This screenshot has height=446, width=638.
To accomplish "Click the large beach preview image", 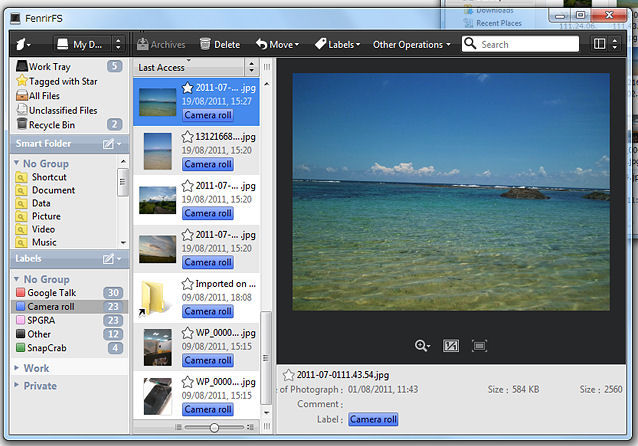I will (x=451, y=192).
